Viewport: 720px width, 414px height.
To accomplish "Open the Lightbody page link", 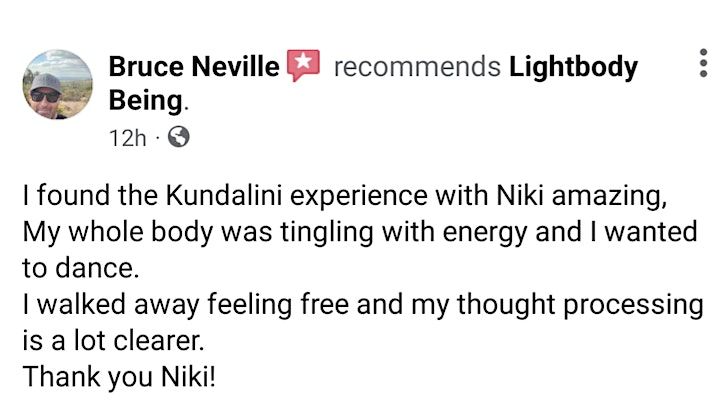I will coord(573,68).
